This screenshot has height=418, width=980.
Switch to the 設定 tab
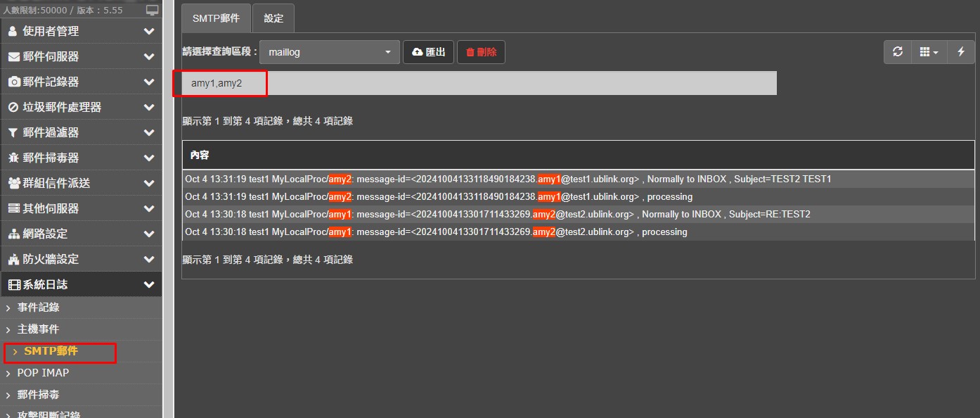273,18
